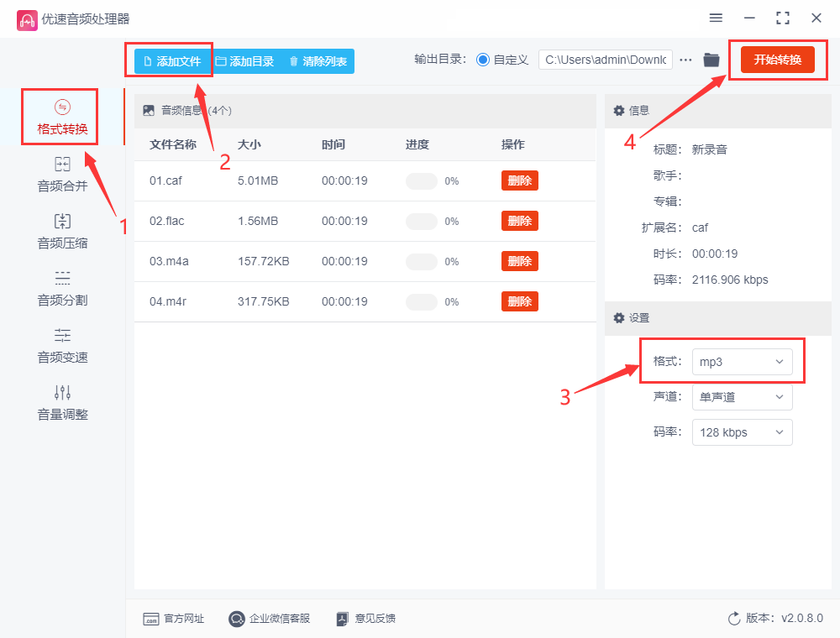Delete the 04.m4r file row

click(520, 301)
